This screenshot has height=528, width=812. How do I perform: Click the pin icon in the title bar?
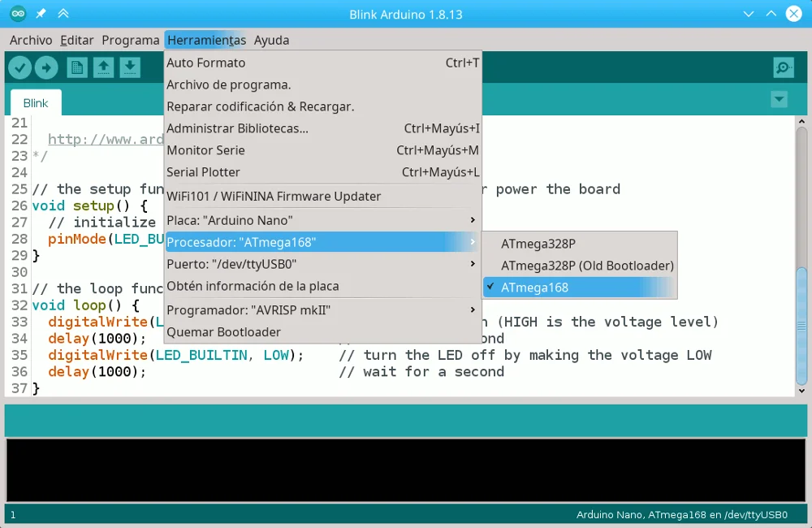pyautogui.click(x=41, y=14)
